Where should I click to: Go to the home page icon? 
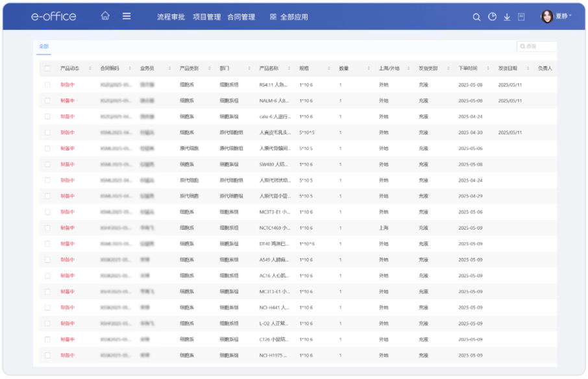coord(105,16)
